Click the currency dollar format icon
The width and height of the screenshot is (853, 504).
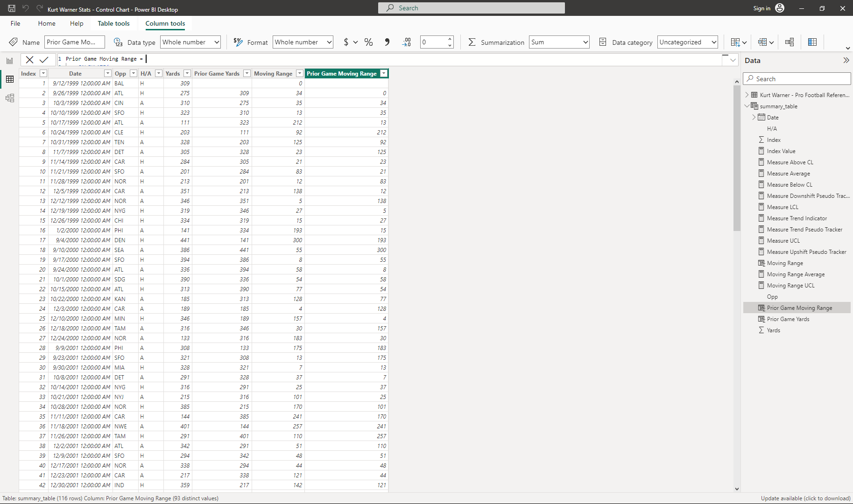[346, 42]
